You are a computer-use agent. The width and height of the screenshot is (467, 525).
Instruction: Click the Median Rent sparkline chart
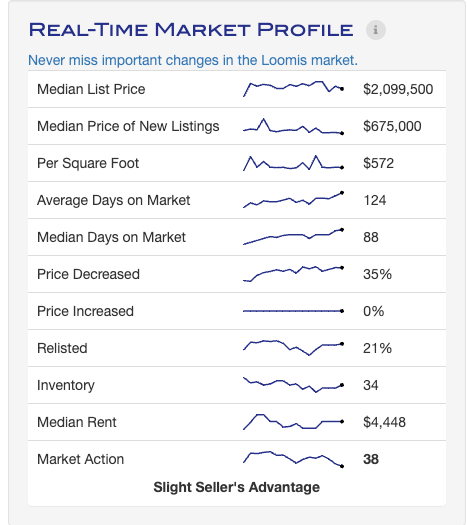click(x=293, y=422)
